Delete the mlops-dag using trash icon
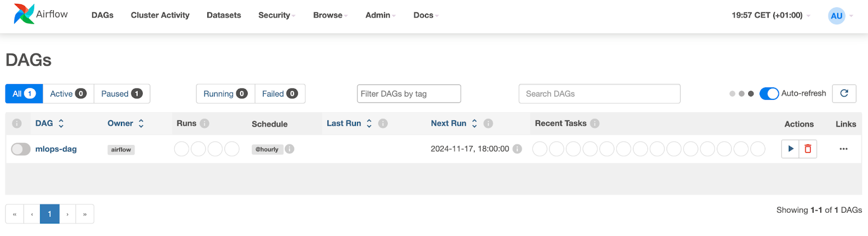 pos(808,149)
